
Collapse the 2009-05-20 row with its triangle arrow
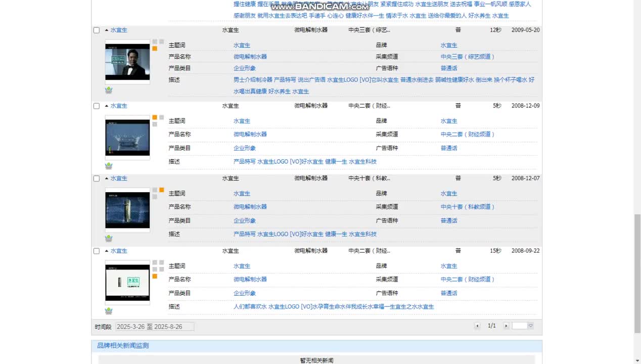click(x=107, y=30)
